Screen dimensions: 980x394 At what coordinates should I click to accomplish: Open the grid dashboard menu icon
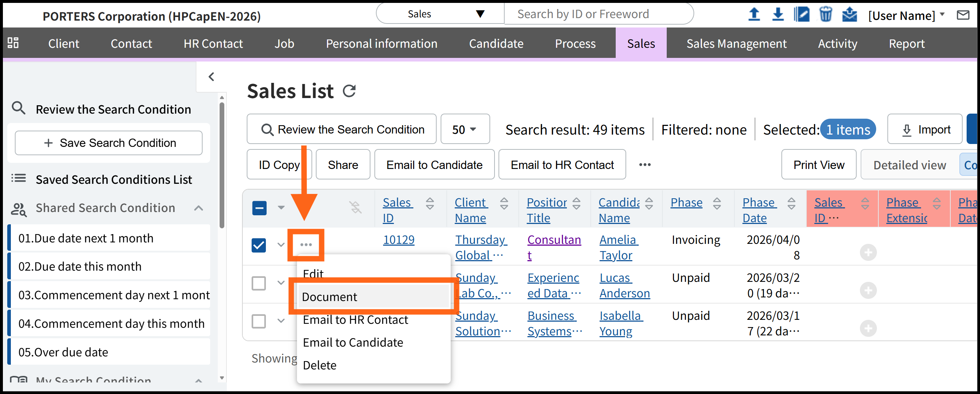(13, 43)
